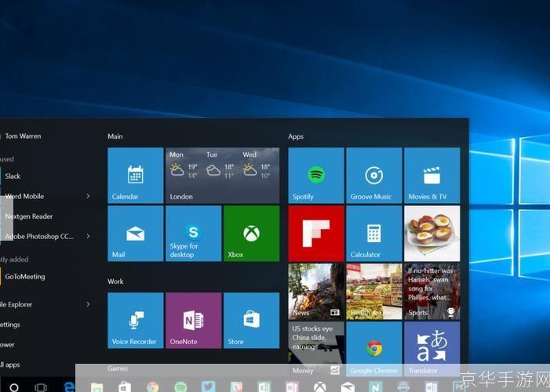
Task: Click the Games group heading
Action: click(118, 368)
